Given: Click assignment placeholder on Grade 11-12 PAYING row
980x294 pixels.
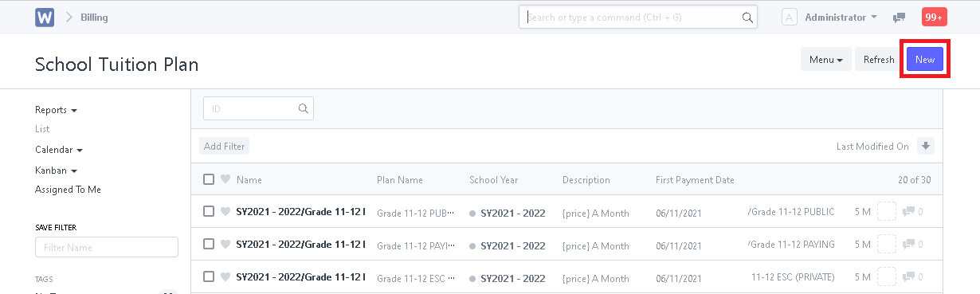Looking at the screenshot, I should coord(887,245).
